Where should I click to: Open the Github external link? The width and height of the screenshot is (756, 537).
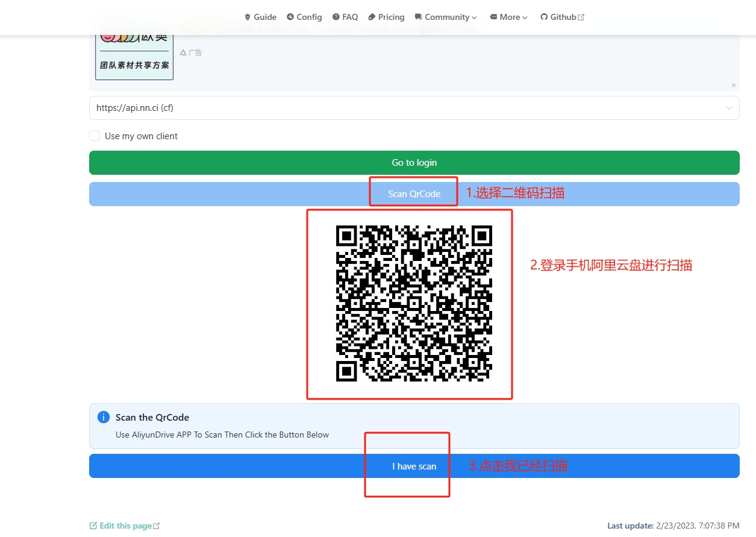pos(562,17)
